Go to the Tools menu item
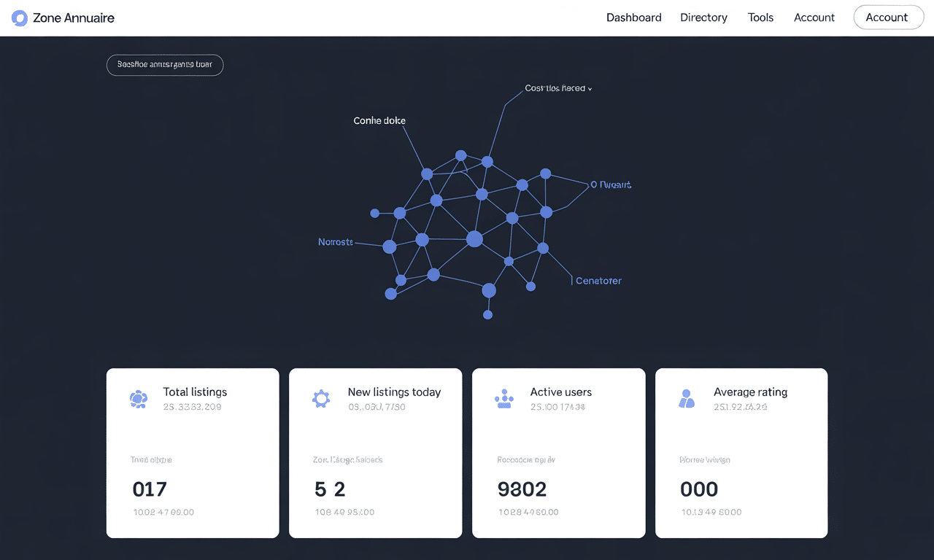This screenshot has height=560, width=934. point(760,17)
